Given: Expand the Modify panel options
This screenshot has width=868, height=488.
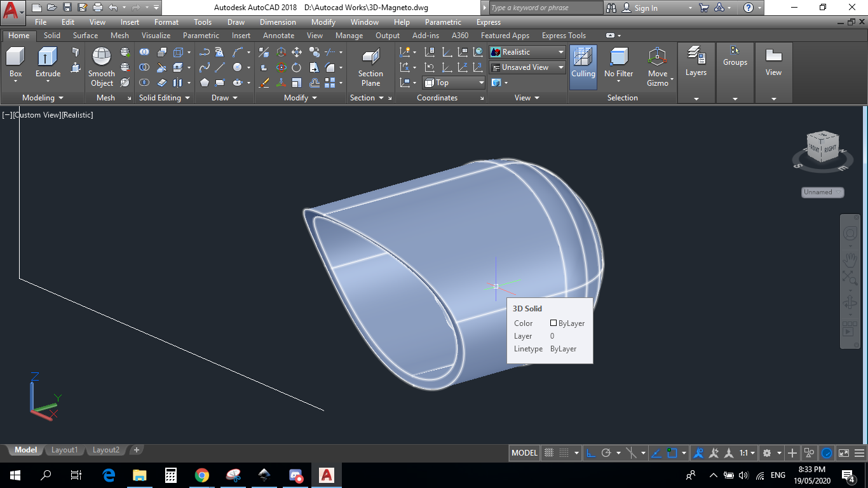Looking at the screenshot, I should 300,98.
